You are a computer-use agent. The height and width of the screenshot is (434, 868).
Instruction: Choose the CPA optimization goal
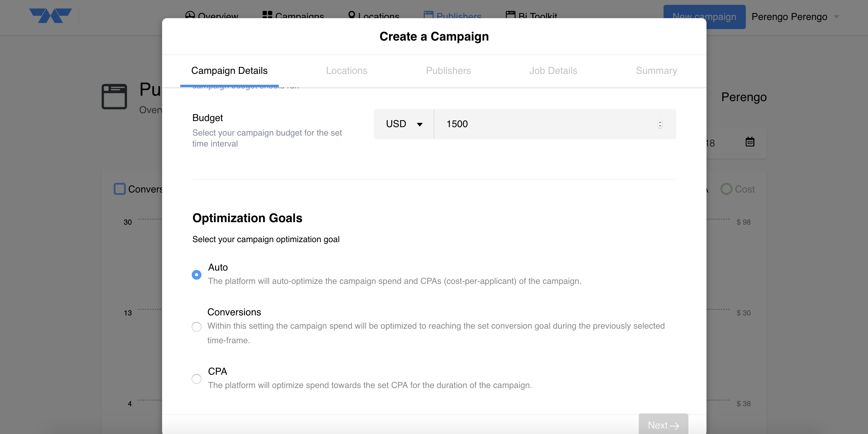(x=197, y=378)
